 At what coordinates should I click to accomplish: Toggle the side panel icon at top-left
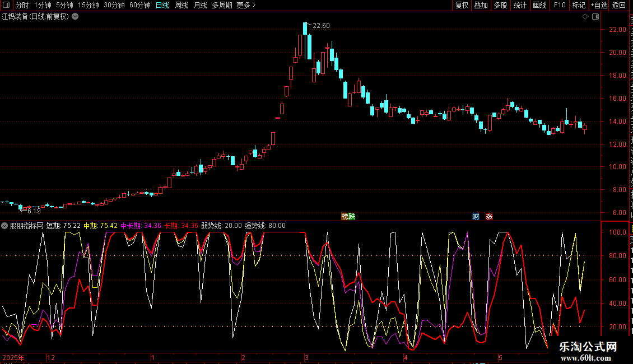click(x=6, y=5)
